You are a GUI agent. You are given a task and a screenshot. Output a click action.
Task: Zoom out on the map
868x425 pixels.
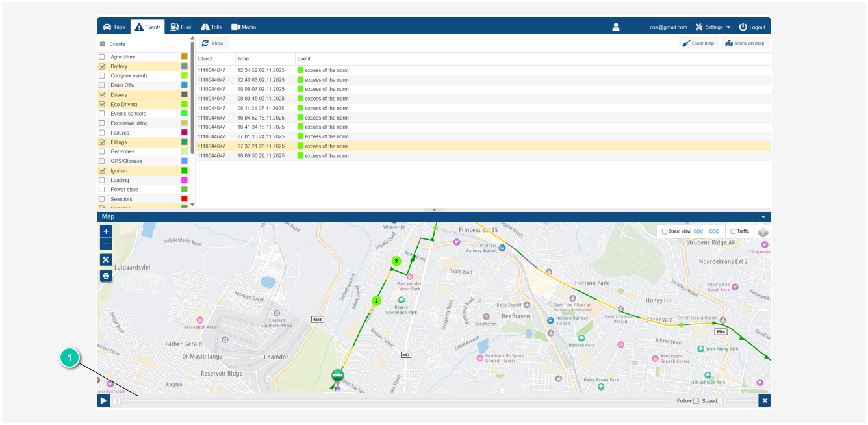click(x=106, y=244)
